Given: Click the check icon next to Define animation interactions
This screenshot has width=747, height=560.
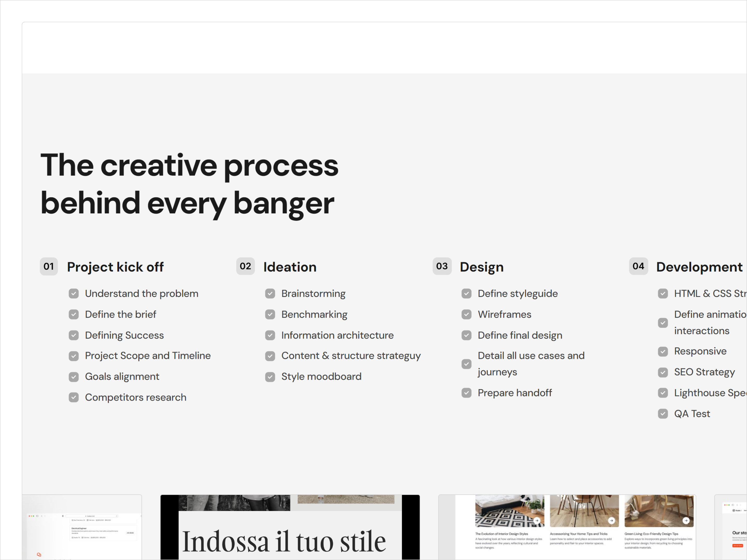Looking at the screenshot, I should click(x=663, y=323).
